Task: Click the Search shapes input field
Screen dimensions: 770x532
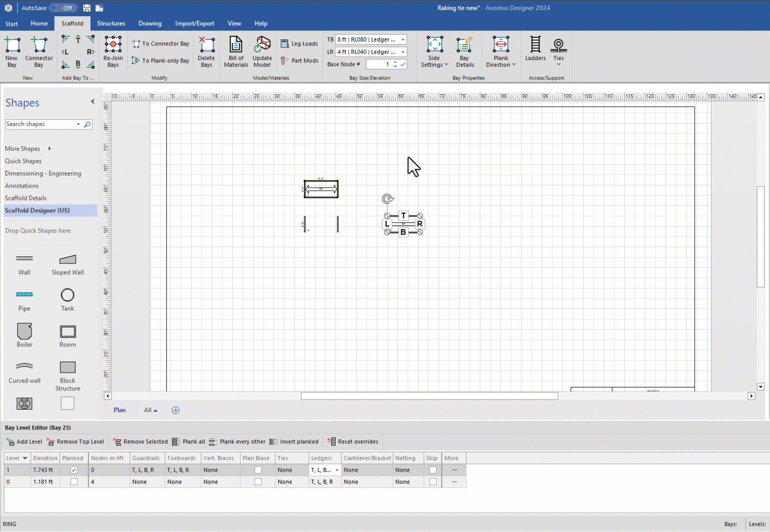Action: pyautogui.click(x=41, y=124)
